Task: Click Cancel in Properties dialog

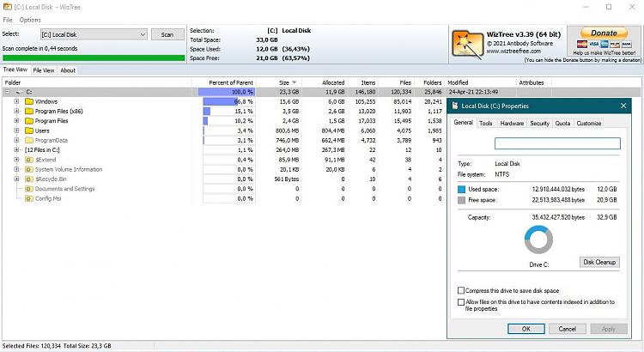Action: click(x=568, y=329)
